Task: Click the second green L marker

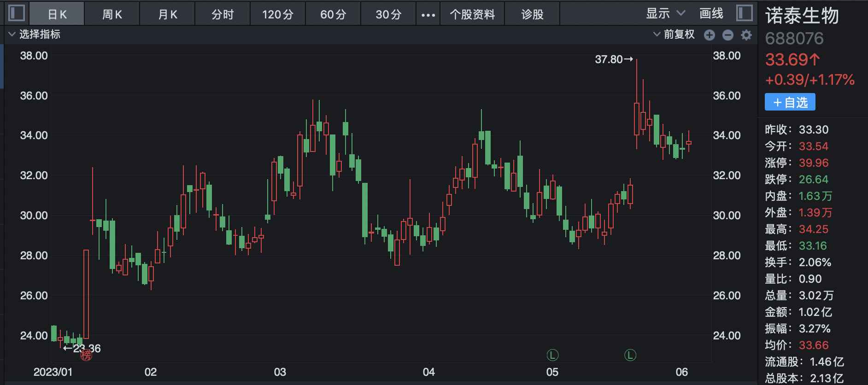Action: pyautogui.click(x=630, y=355)
